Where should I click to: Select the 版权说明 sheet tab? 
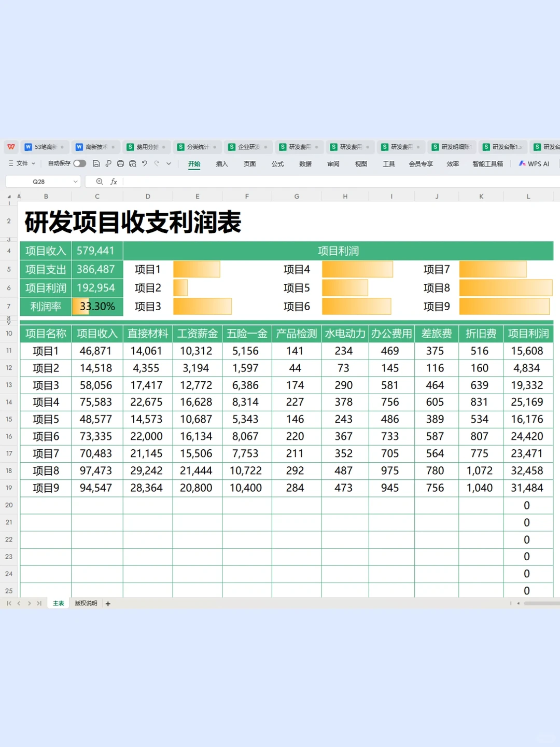85,603
